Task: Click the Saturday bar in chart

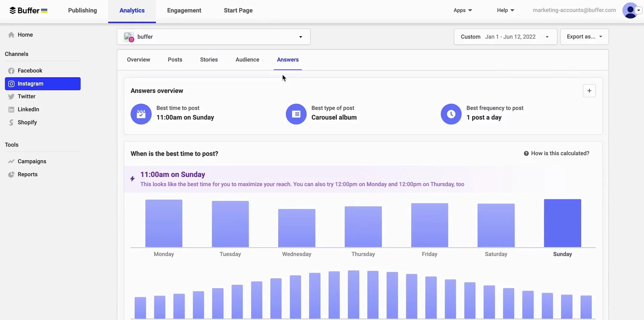Action: click(x=496, y=226)
